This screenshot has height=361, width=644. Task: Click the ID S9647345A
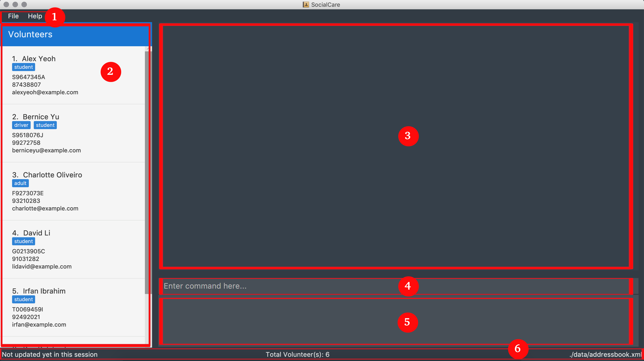[28, 77]
